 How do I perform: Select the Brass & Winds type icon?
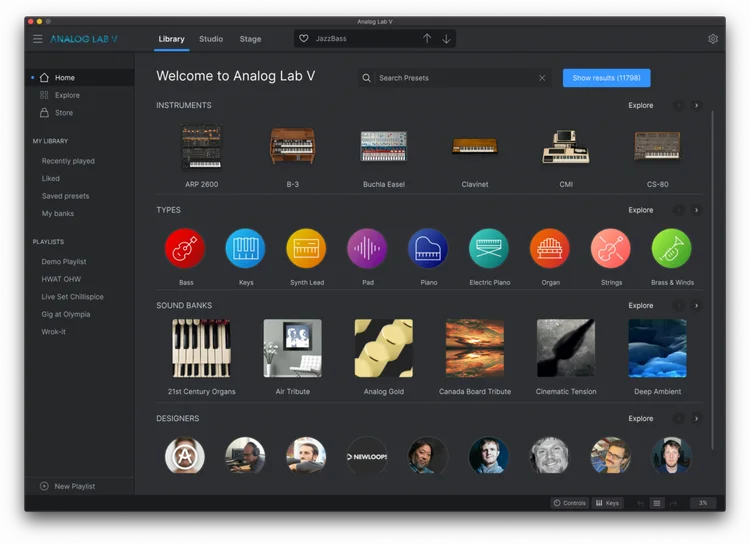672,249
